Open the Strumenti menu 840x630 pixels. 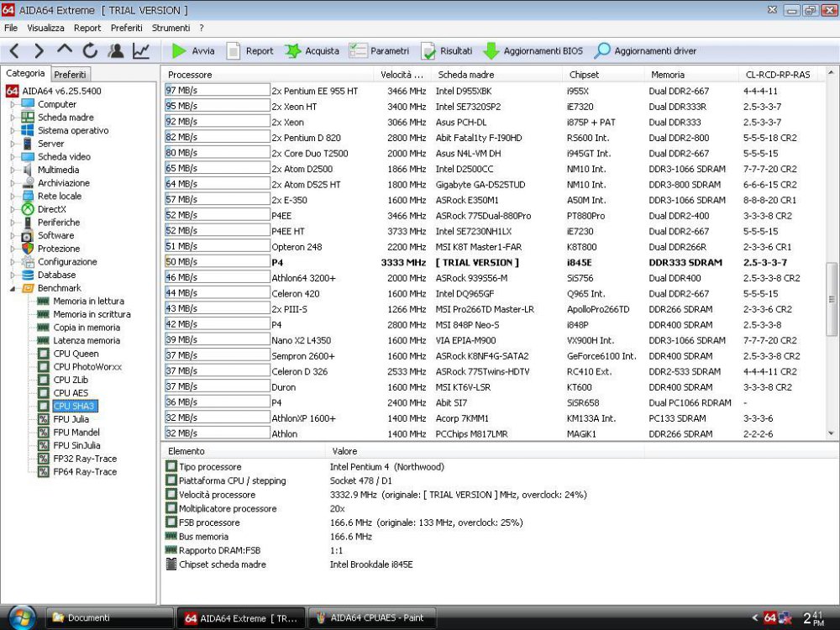(171, 28)
